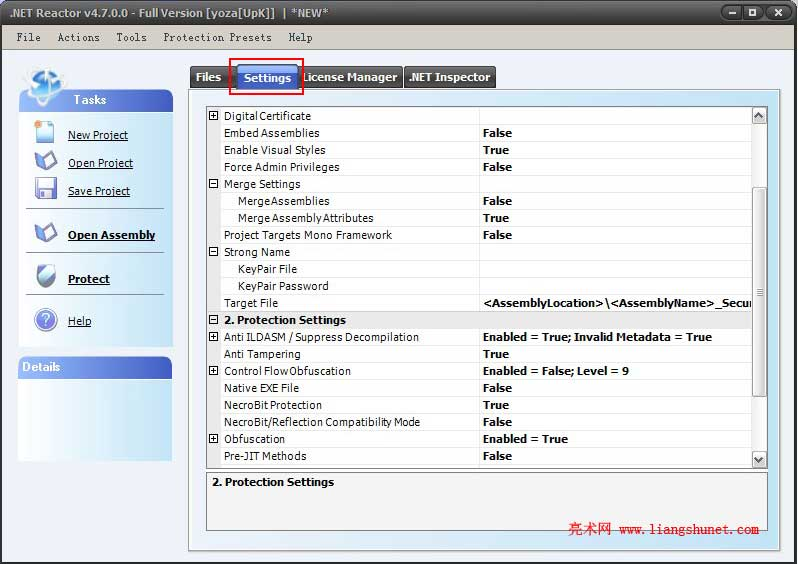Viewport: 798px width, 564px height.
Task: Close the .NET Reactor window
Action: tap(778, 13)
